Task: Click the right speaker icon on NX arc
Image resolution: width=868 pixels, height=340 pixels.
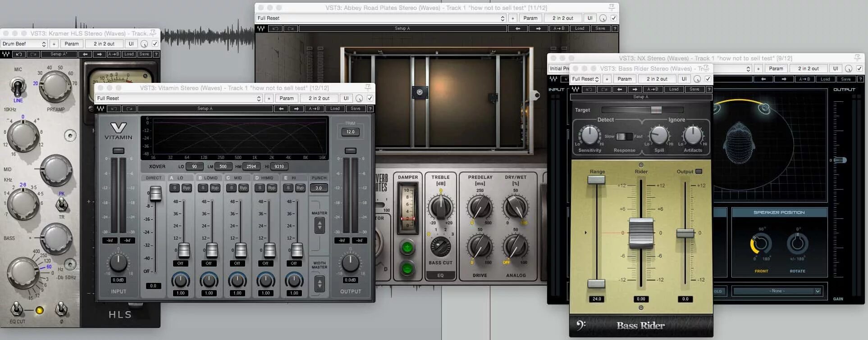Action: (764, 108)
